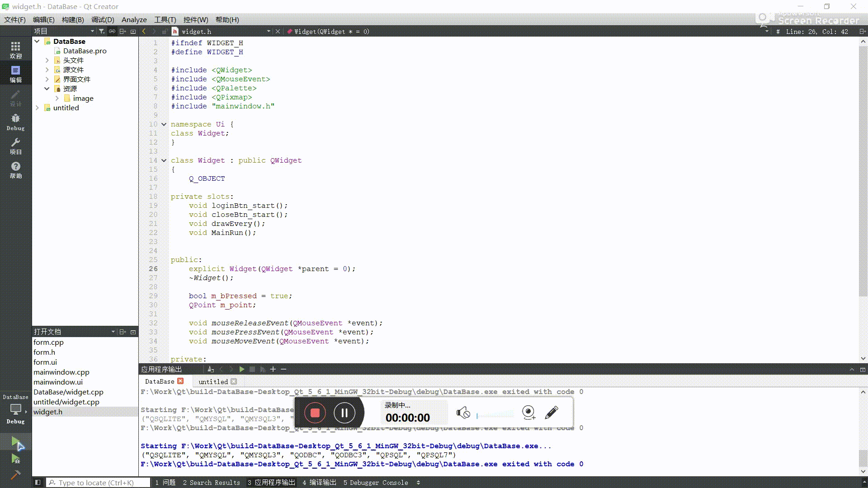Split the editor view at top right
Viewport: 868px width, 488px height.
[862, 31]
